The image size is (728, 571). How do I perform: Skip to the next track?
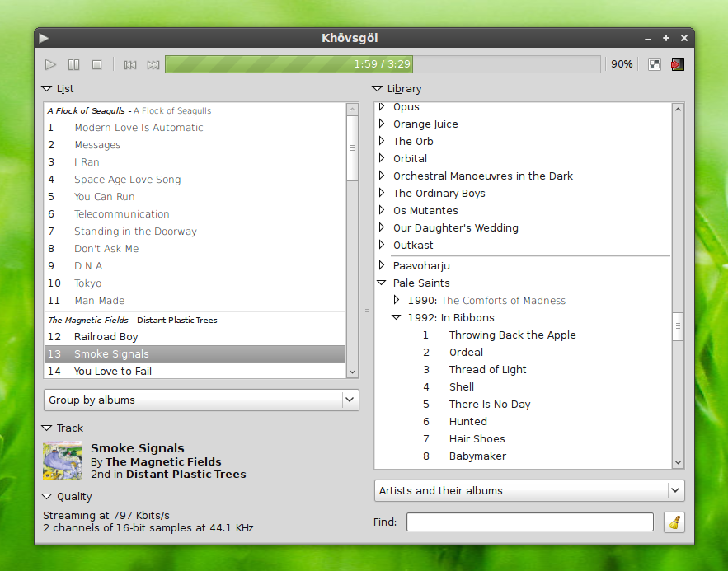tap(153, 64)
